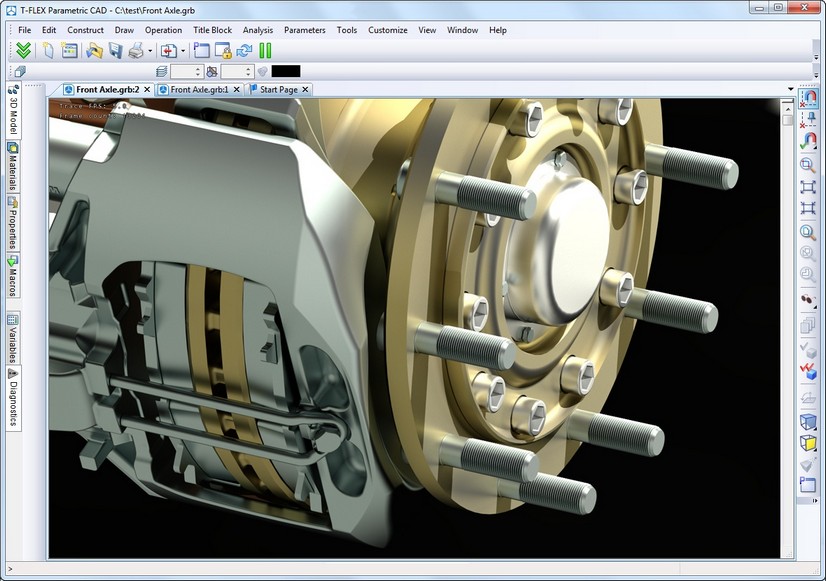
Task: Click the open folder icon
Action: click(x=94, y=50)
